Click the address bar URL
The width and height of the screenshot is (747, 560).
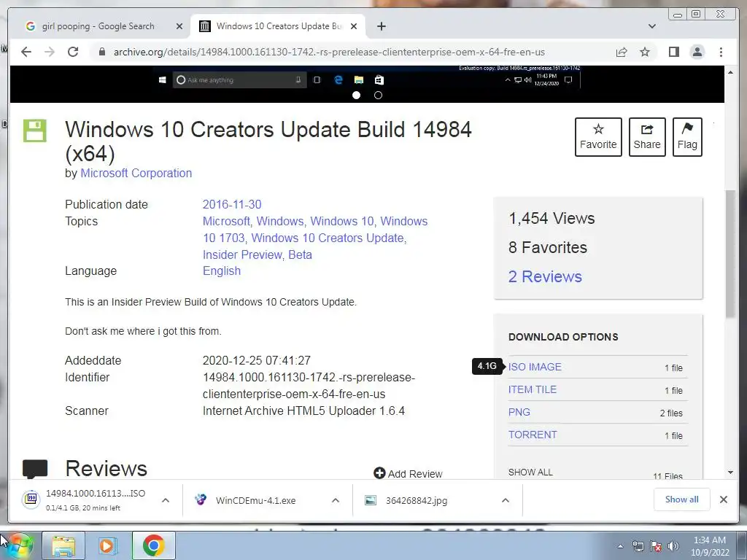[x=329, y=52]
